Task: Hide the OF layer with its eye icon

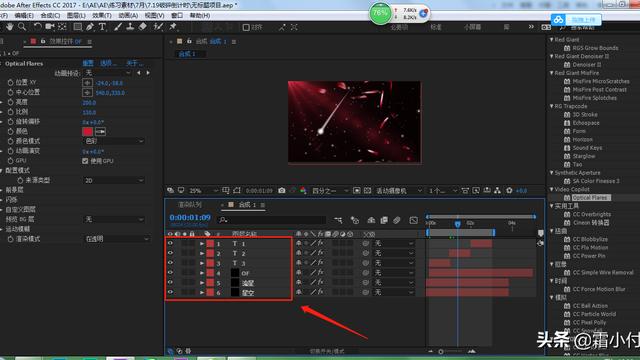Action: click(x=170, y=273)
